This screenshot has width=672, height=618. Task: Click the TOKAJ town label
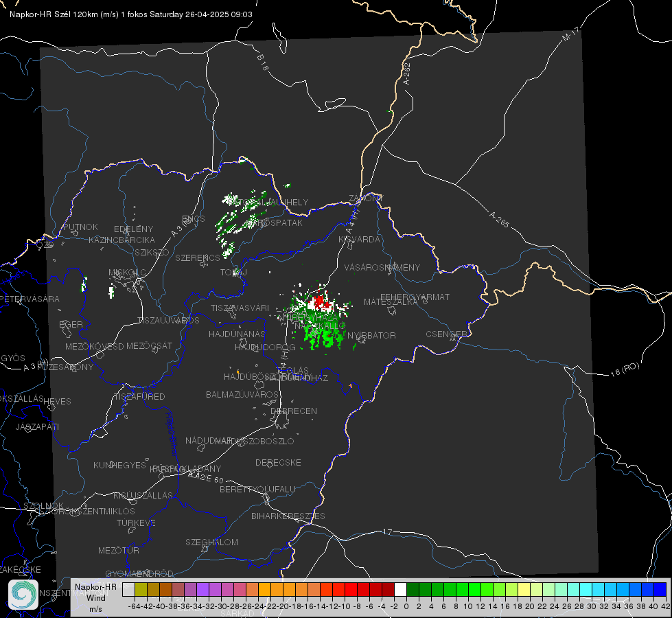(x=233, y=273)
